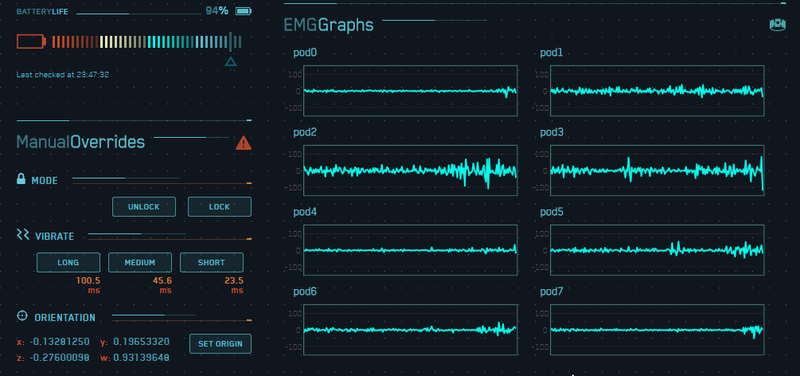Image resolution: width=800 pixels, height=376 pixels.
Task: Click the 23.5 ms duration value
Action: (234, 285)
